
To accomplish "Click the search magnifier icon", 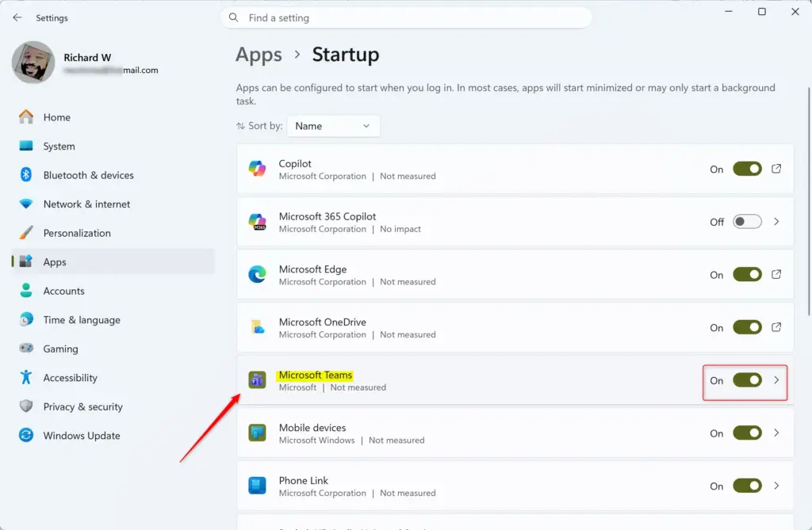I will tap(234, 17).
